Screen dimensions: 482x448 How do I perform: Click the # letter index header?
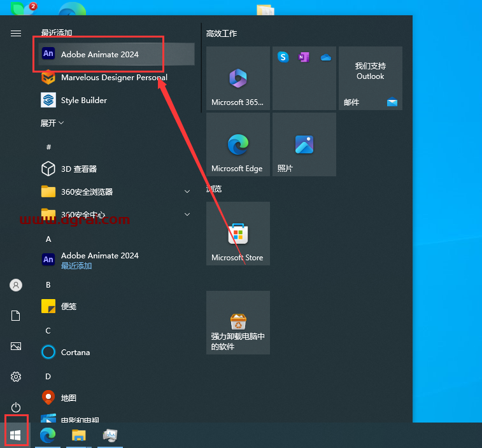48,147
